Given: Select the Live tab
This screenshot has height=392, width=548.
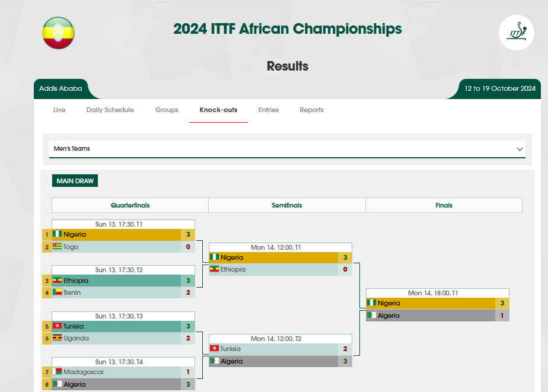Looking at the screenshot, I should tap(59, 110).
